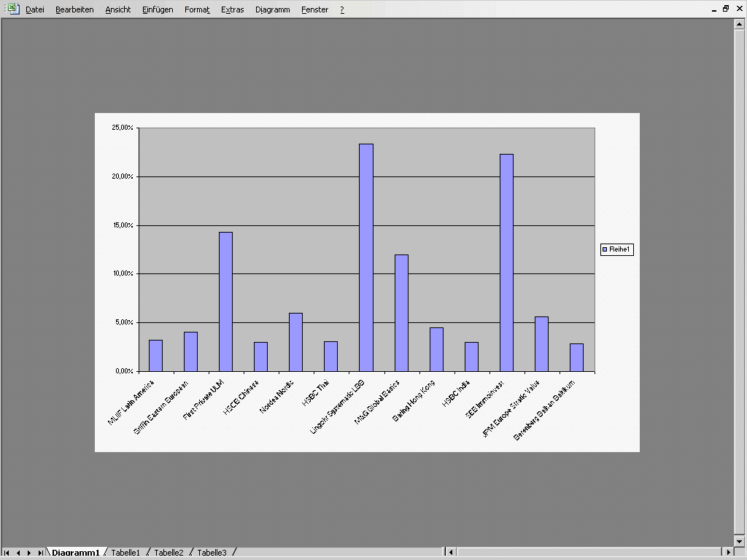Select the First Private ULM bar
Viewport: 747px width, 560px height.
tap(226, 302)
